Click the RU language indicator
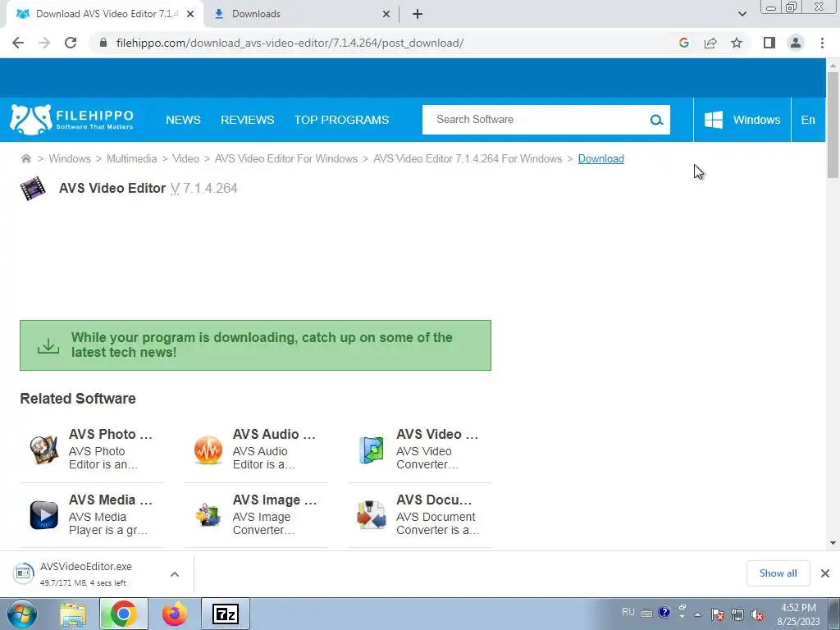Image resolution: width=840 pixels, height=630 pixels. [x=628, y=612]
